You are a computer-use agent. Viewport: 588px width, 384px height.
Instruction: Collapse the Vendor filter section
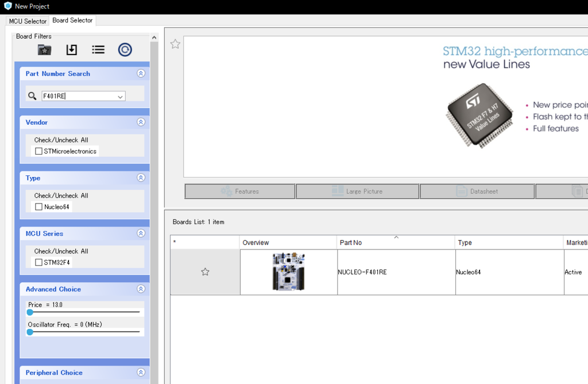click(141, 122)
